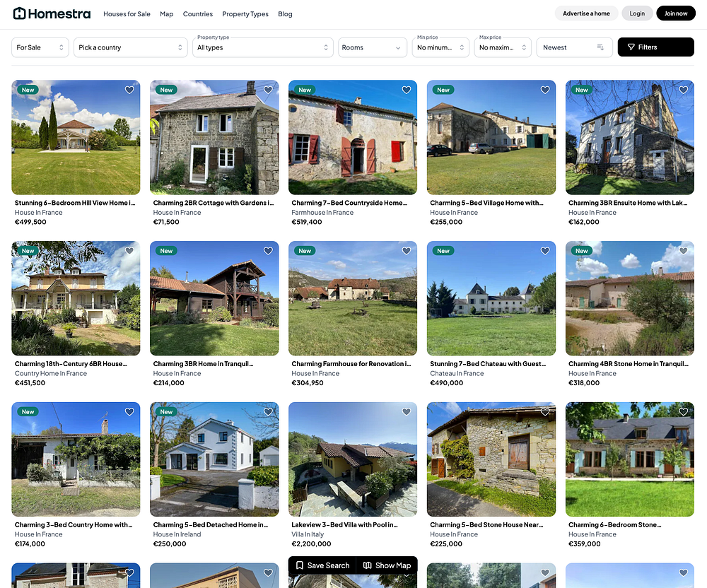Click the New badge on €71,500 cottage

(166, 90)
